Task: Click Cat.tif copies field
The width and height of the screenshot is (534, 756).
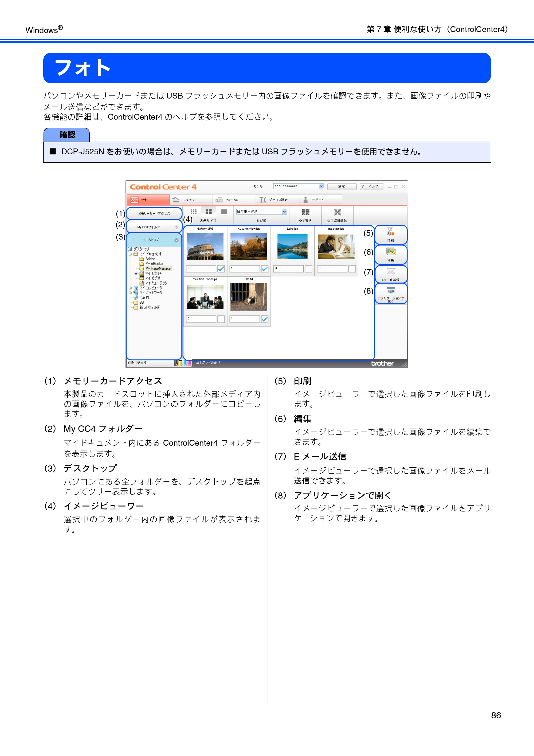Action: (245, 319)
